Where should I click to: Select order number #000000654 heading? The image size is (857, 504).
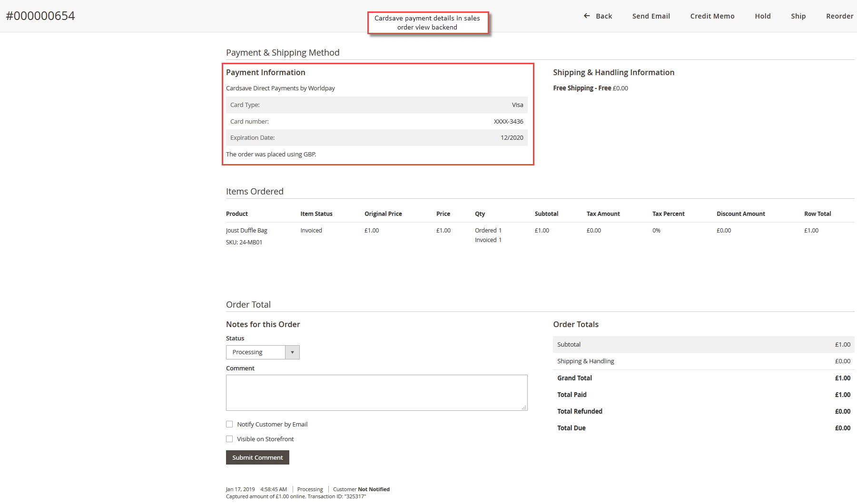click(x=40, y=16)
